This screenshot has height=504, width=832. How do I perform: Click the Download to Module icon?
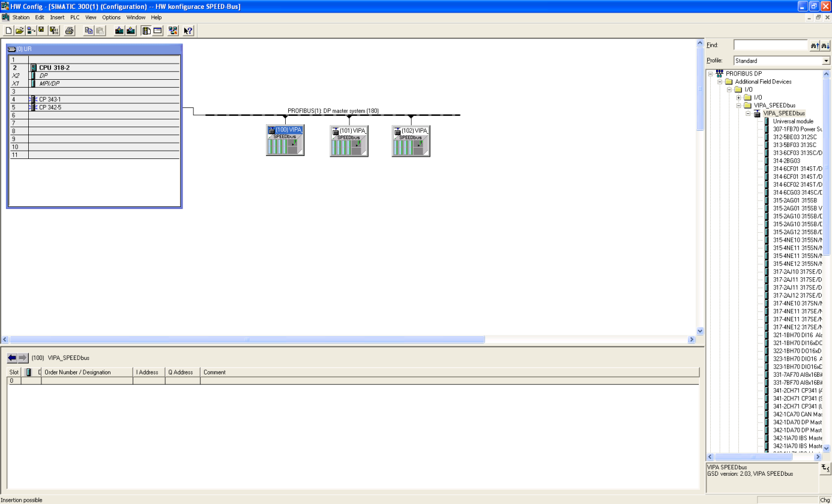coord(119,30)
